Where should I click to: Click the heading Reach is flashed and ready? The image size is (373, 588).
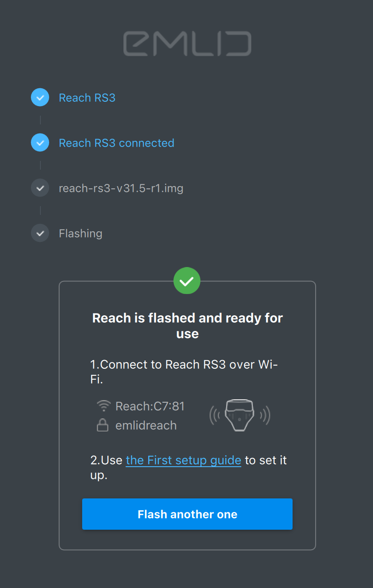187,325
